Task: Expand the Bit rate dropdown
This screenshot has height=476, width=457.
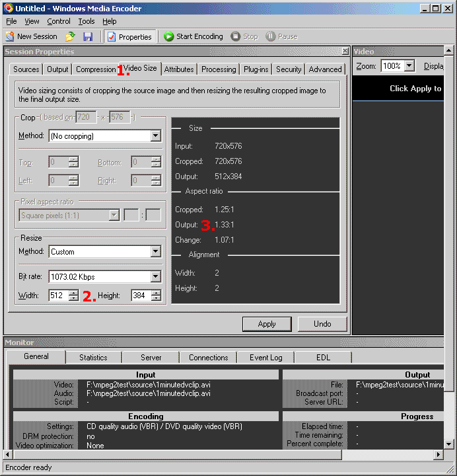Action: tap(156, 276)
